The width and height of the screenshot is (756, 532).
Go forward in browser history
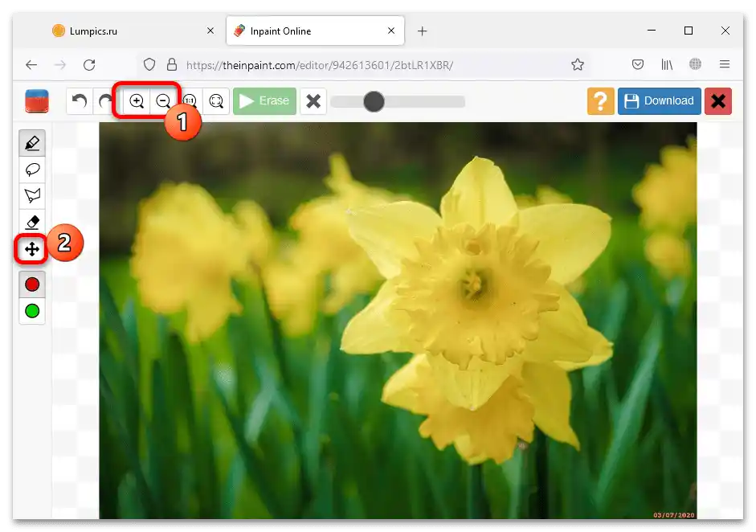tap(60, 64)
